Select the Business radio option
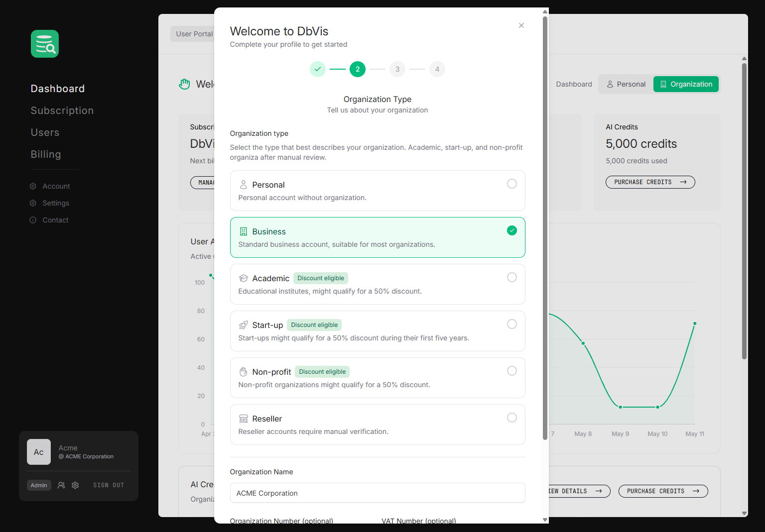The height and width of the screenshot is (532, 765). 512,230
